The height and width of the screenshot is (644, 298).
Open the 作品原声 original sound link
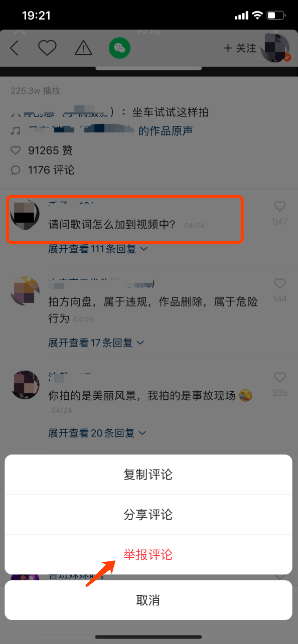click(166, 131)
